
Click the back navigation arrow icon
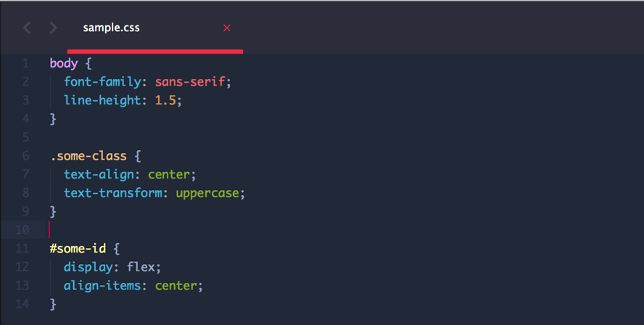(27, 28)
